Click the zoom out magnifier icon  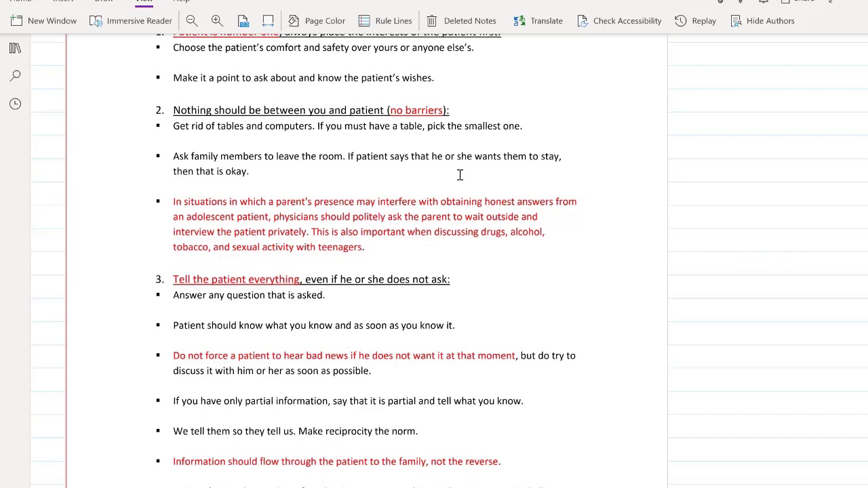click(192, 20)
